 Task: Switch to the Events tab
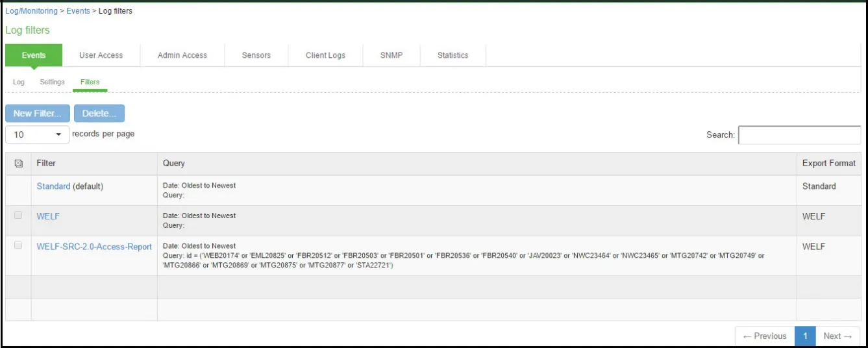point(34,55)
